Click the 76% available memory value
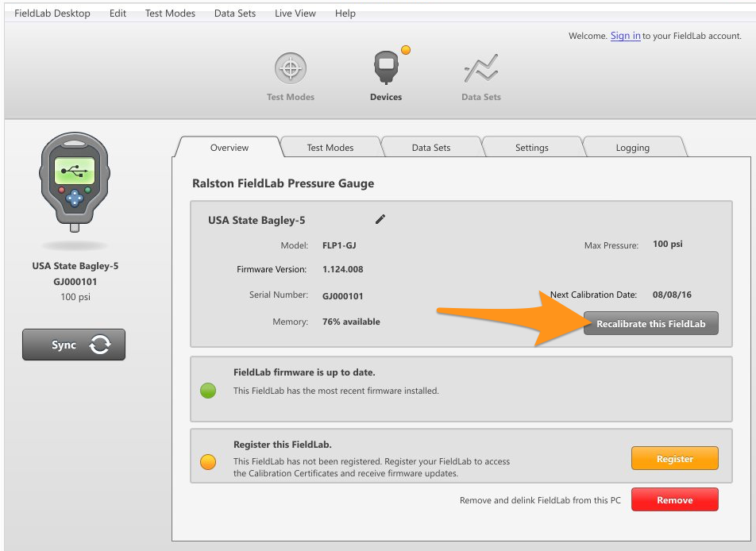Image resolution: width=756 pixels, height=551 pixels. (x=351, y=322)
